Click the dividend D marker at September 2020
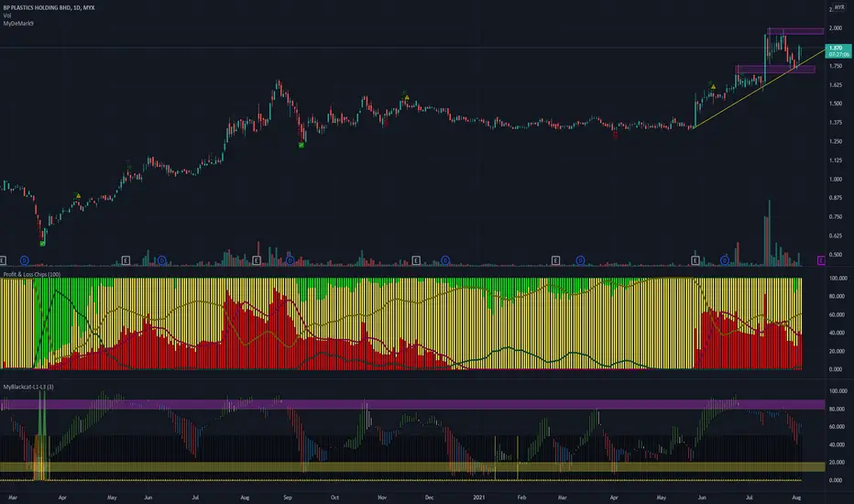The image size is (854, 504). point(290,260)
